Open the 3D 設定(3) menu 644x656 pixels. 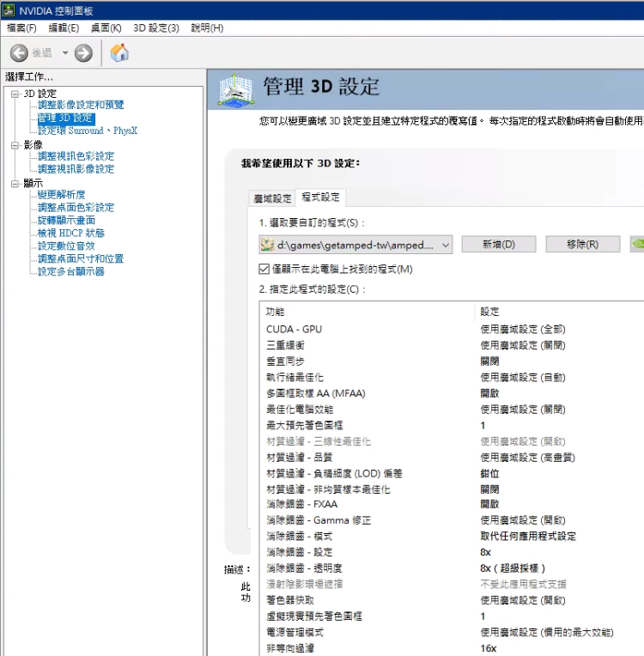(156, 28)
